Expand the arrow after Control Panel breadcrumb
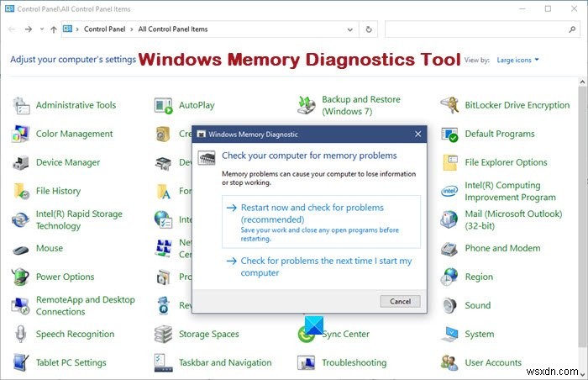Screen dimensions: 588x380 pyautogui.click(x=132, y=29)
